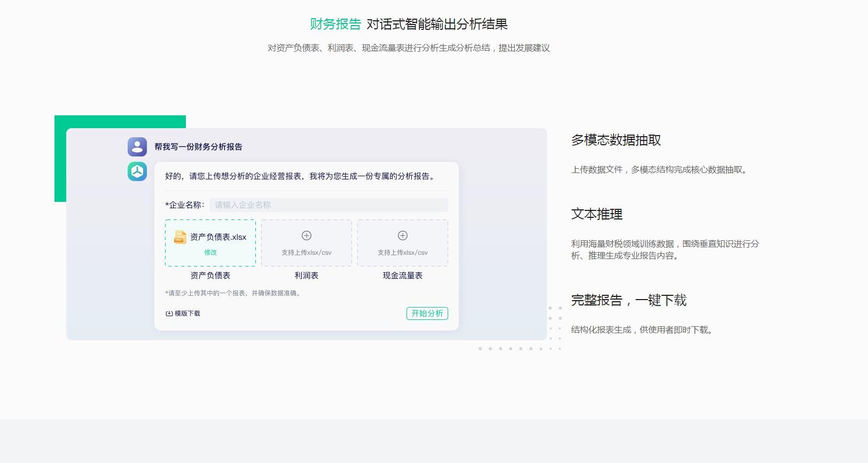Image resolution: width=868 pixels, height=463 pixels.
Task: Click the message 帮我写一份财务分析报告
Action: [198, 147]
